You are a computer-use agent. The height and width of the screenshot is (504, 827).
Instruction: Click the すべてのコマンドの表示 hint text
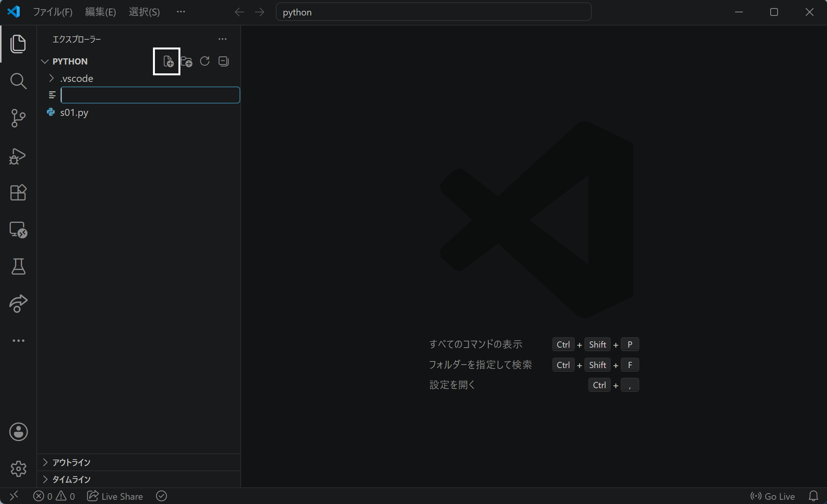point(475,344)
